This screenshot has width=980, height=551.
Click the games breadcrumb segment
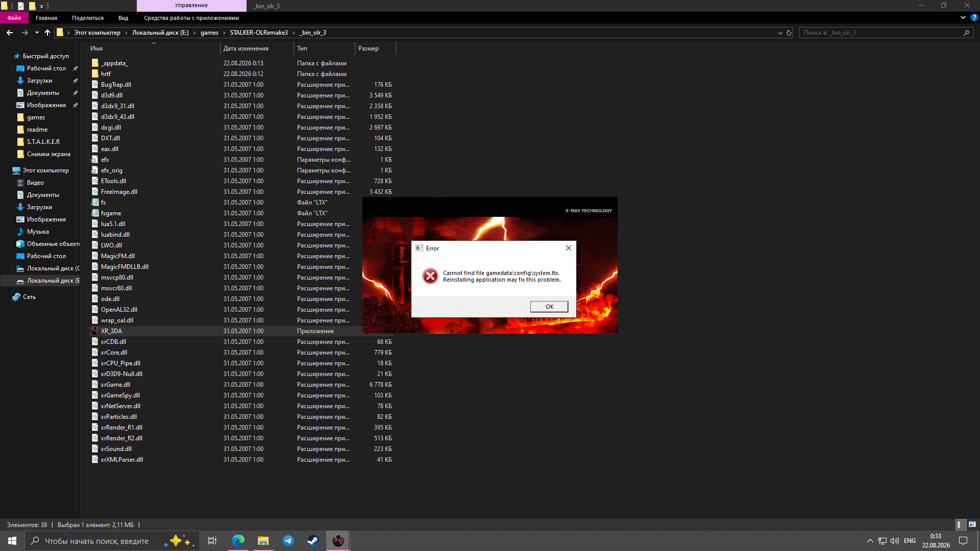pyautogui.click(x=209, y=33)
